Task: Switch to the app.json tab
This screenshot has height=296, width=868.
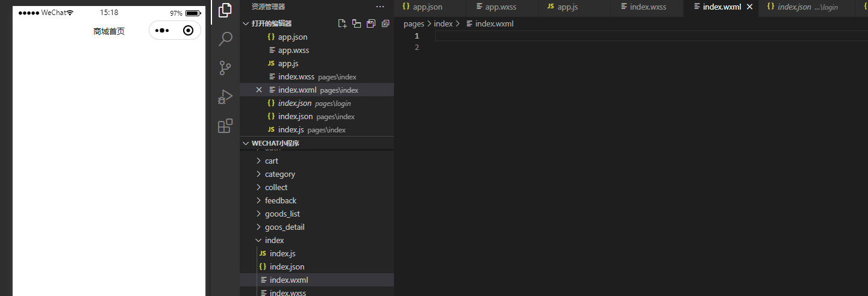Action: click(x=430, y=7)
